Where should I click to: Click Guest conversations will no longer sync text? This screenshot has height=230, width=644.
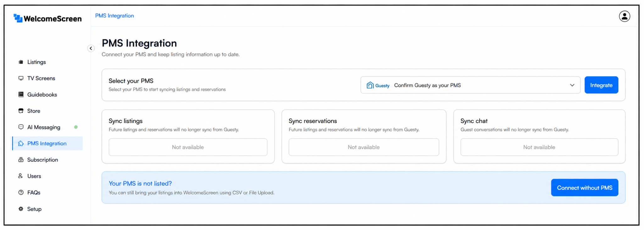[515, 130]
